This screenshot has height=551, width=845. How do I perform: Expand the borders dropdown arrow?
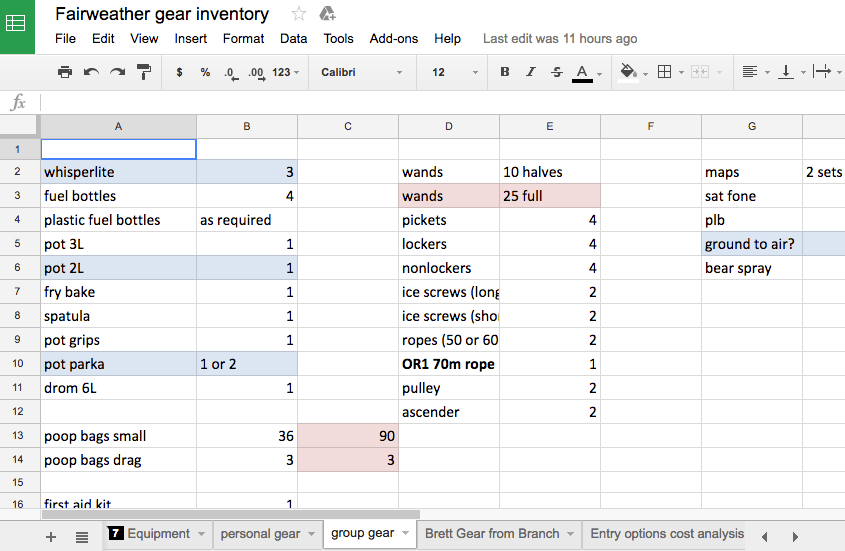click(x=681, y=73)
